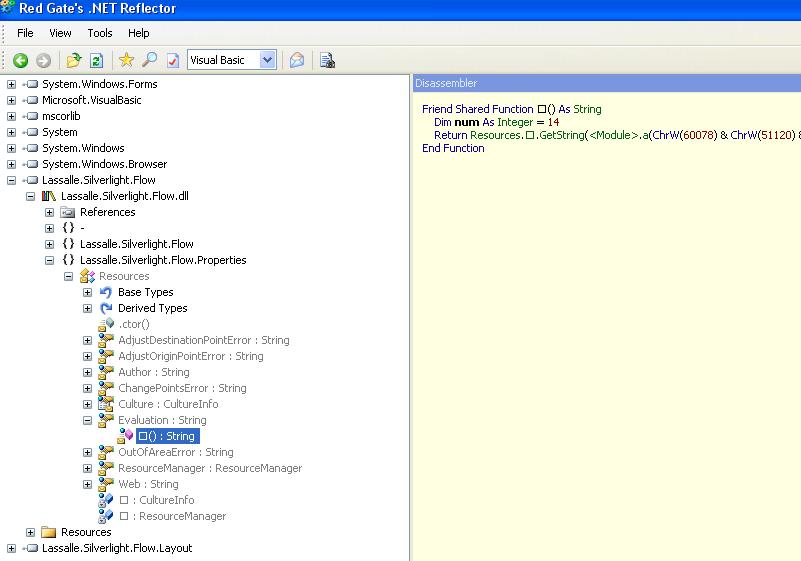
Task: Refresh using the green refresh toolbar icon
Action: [x=97, y=60]
